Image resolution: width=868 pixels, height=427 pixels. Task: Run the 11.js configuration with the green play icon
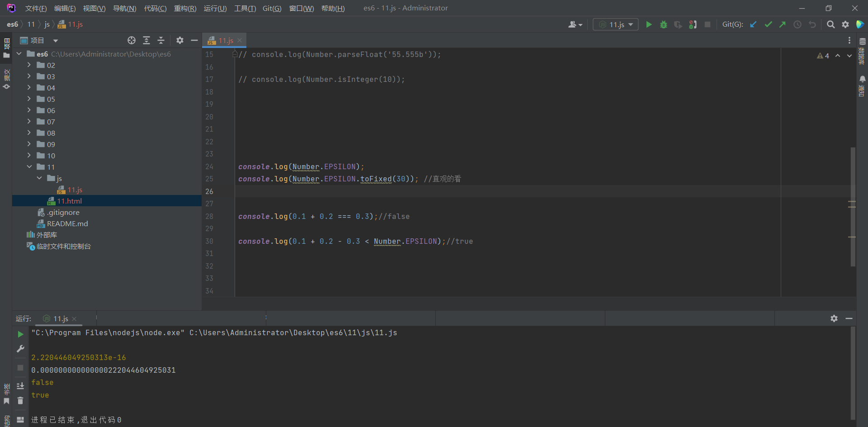coord(649,24)
